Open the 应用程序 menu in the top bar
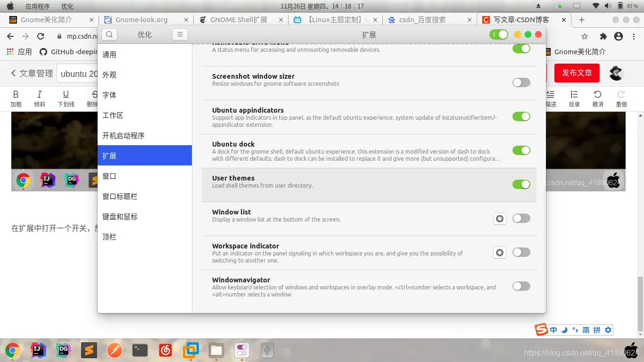Viewport: 644px width, 362px height. [x=38, y=6]
